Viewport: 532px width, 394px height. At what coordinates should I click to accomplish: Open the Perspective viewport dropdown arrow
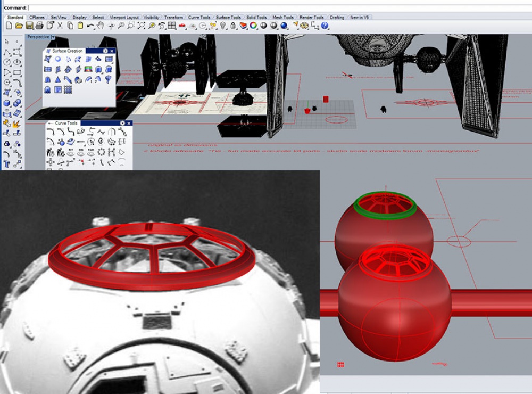coord(53,37)
